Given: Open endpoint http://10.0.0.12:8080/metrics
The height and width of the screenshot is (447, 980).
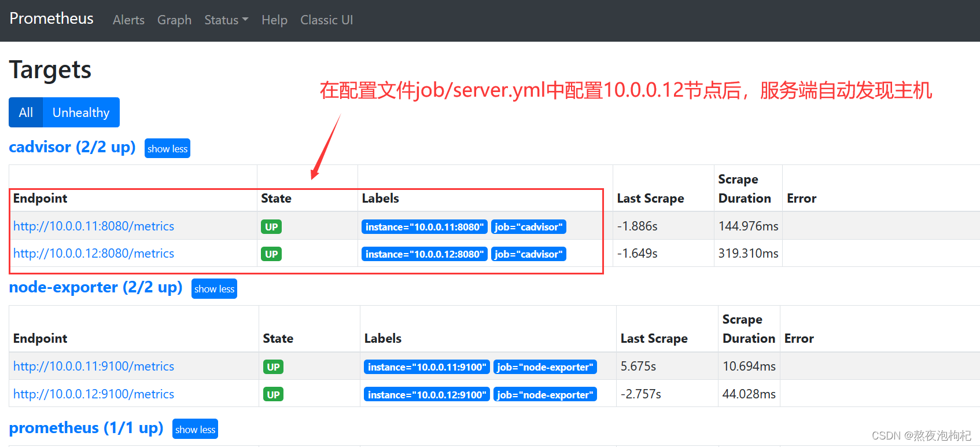Looking at the screenshot, I should (94, 254).
